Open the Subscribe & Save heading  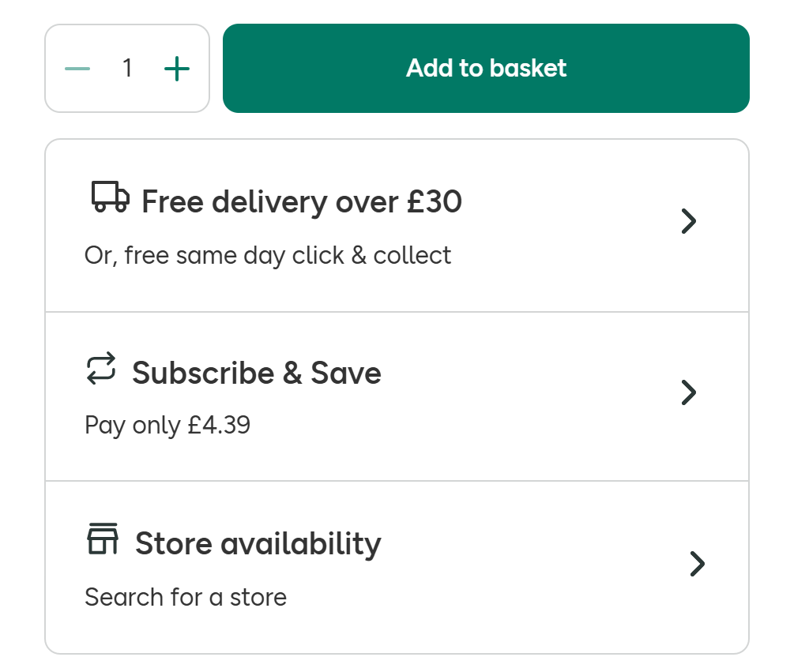point(257,373)
